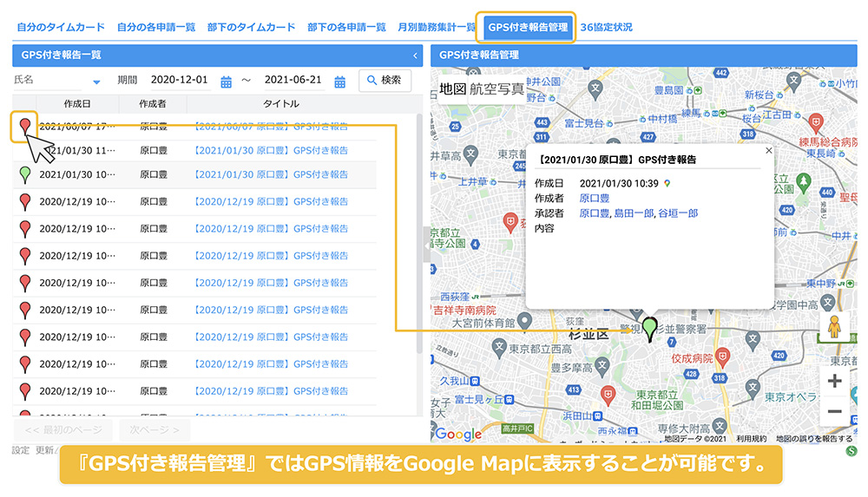Open the 氏名 dropdown
Image resolution: width=868 pixels, height=497 pixels.
96,82
